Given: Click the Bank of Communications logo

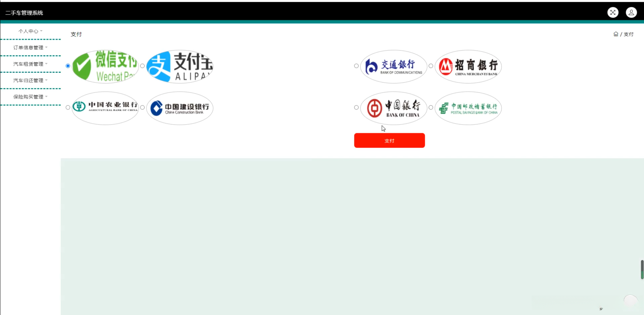Looking at the screenshot, I should [x=394, y=66].
